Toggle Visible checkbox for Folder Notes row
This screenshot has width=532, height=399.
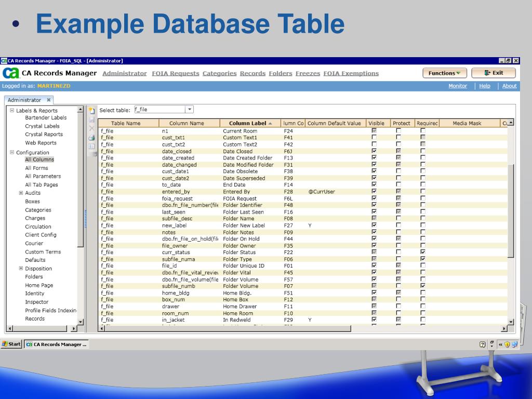pos(374,232)
